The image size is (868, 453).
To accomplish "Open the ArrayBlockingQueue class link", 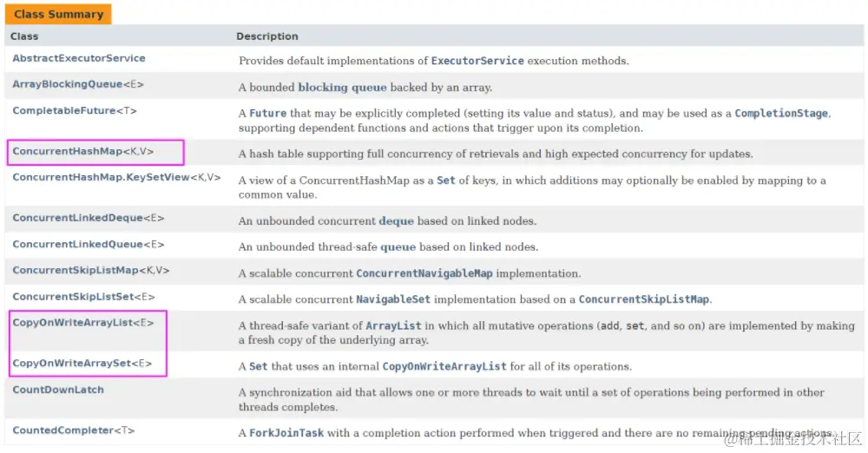I will [x=68, y=84].
